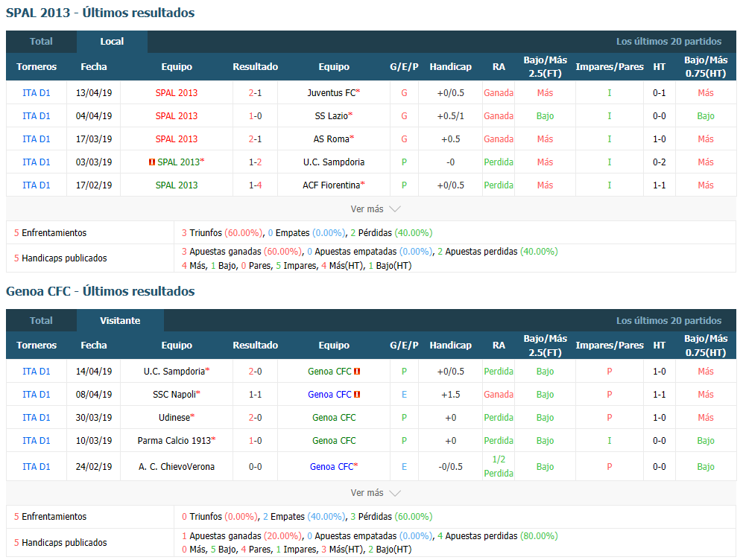746x560 pixels.
Task: Click the SS Lazio team name
Action: pos(332,116)
